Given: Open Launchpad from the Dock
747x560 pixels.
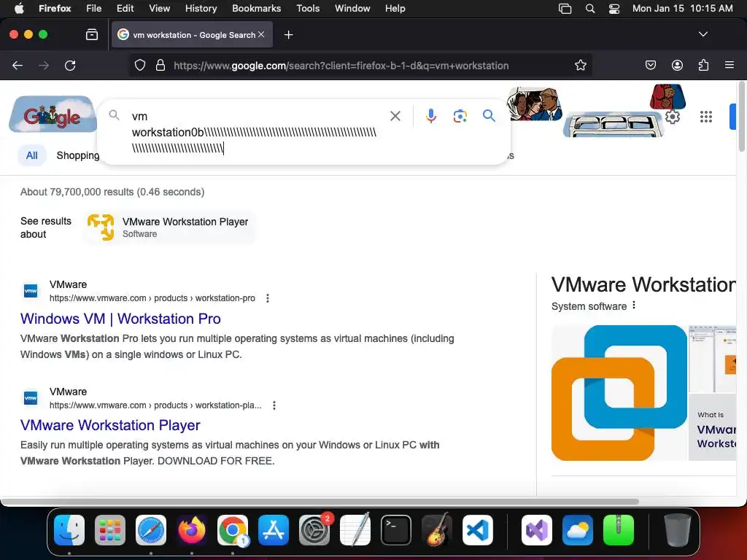Looking at the screenshot, I should point(110,530).
